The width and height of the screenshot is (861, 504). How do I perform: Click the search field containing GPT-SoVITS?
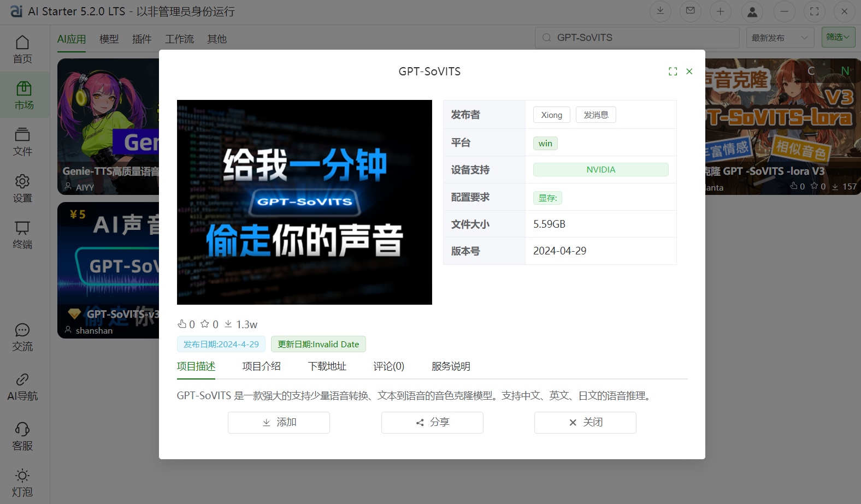coord(637,38)
